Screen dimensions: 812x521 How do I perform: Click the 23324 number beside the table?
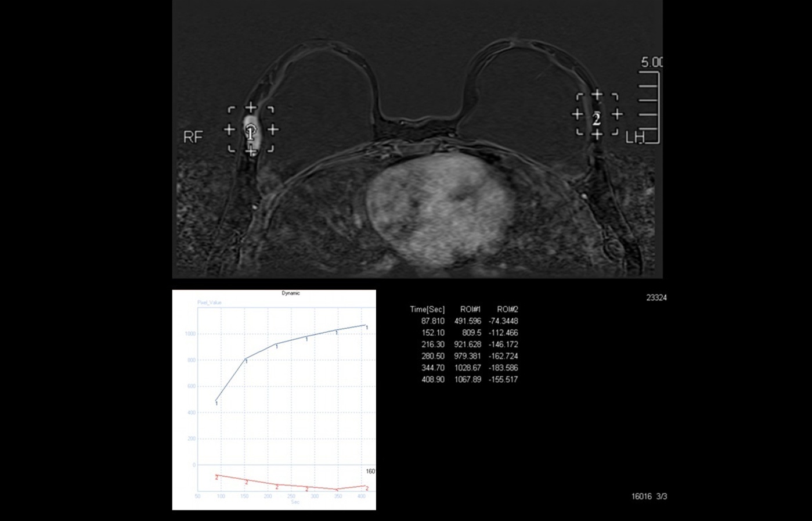click(656, 297)
